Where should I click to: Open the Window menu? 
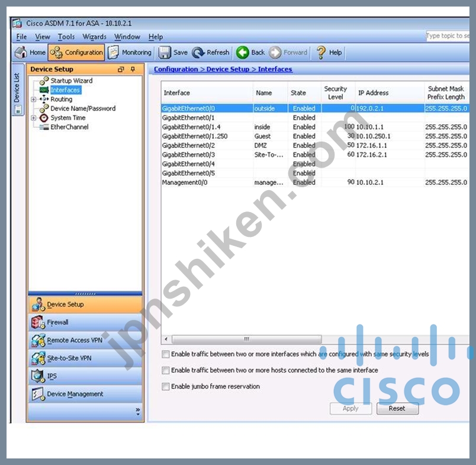[x=127, y=37]
